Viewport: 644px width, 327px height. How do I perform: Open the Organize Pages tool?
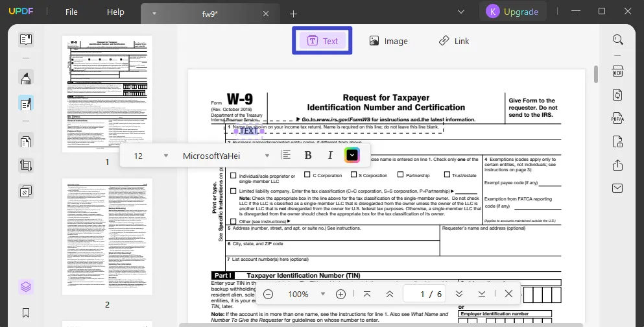[26, 141]
